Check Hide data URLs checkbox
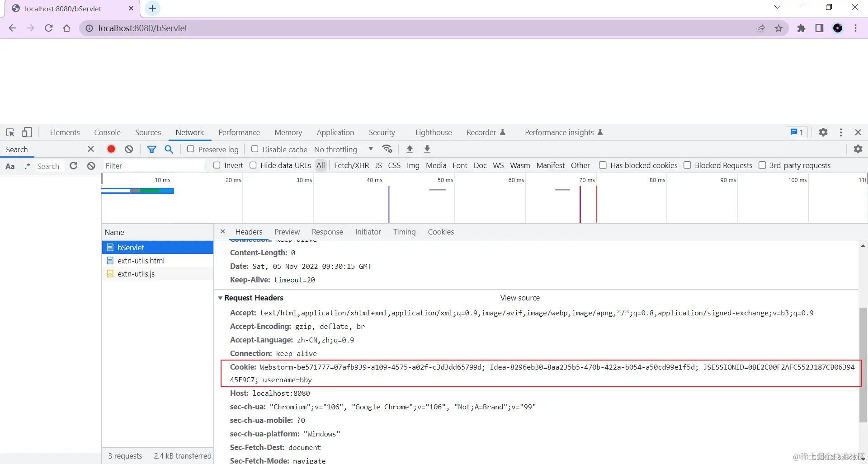Viewport: 868px width, 464px height. pyautogui.click(x=253, y=165)
